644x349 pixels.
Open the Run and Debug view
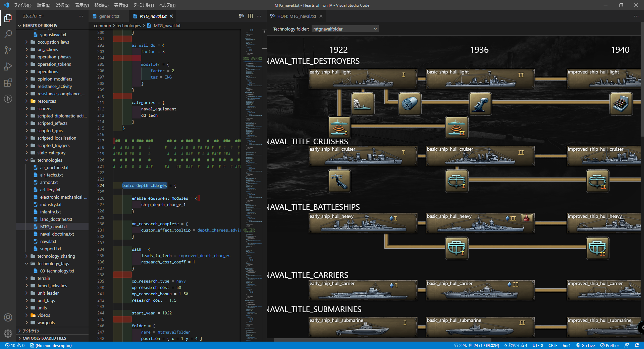pos(8,66)
